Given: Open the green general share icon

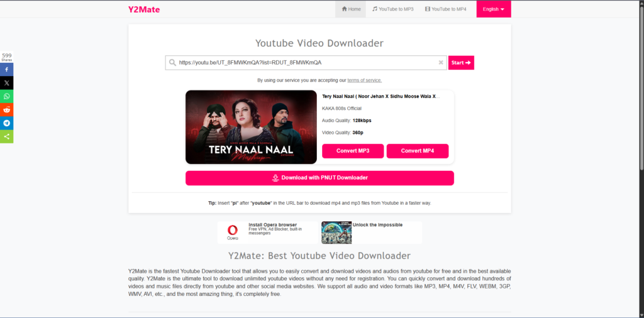Looking at the screenshot, I should click(x=6, y=136).
